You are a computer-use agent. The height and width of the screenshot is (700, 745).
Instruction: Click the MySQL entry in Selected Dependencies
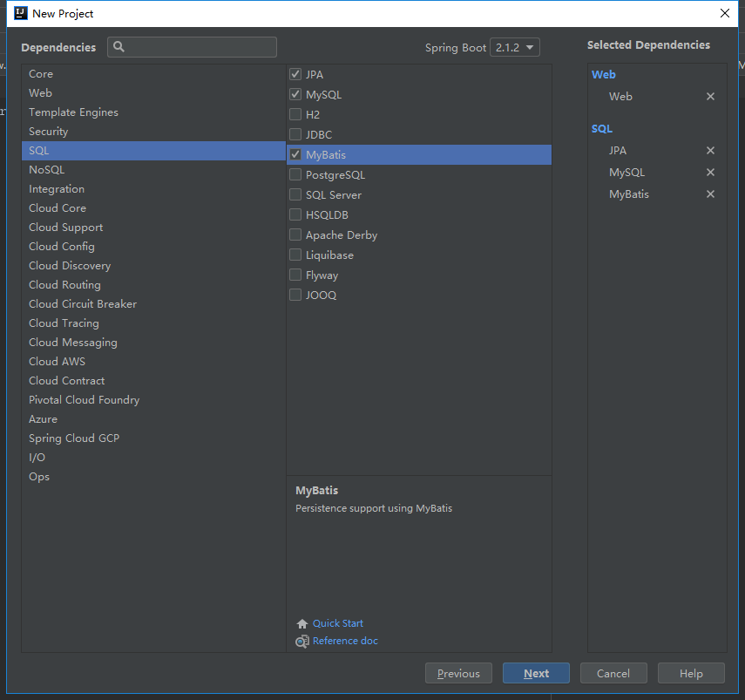(626, 172)
